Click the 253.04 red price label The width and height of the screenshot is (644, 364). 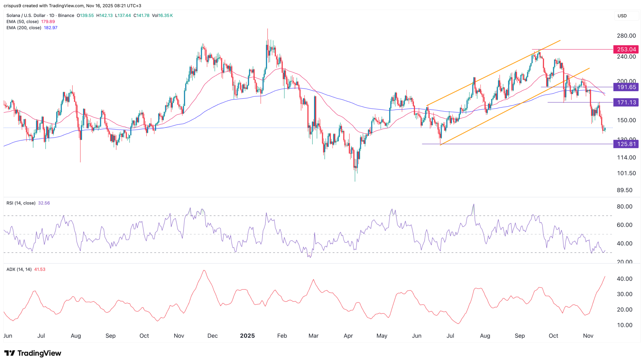(626, 49)
